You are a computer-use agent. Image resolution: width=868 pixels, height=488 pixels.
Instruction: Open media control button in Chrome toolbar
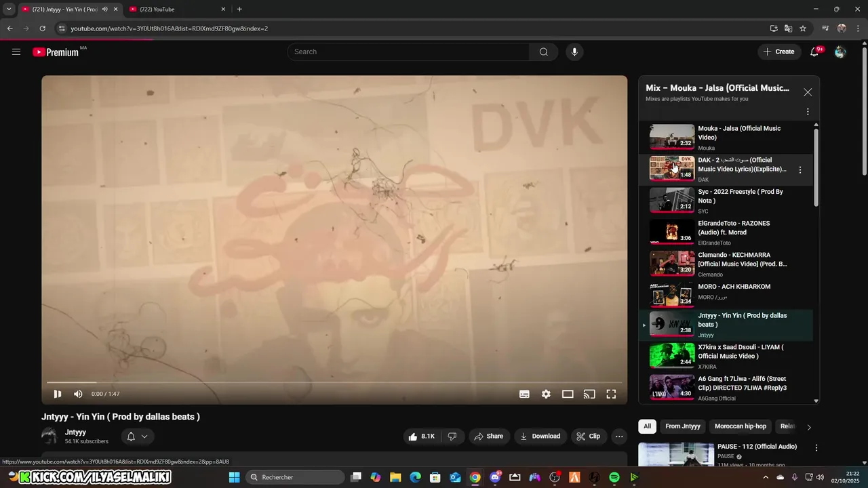point(825,28)
